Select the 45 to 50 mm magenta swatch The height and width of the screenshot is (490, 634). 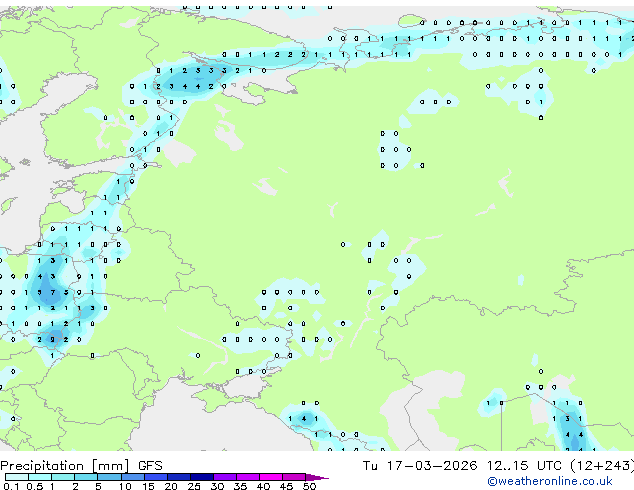294,477
